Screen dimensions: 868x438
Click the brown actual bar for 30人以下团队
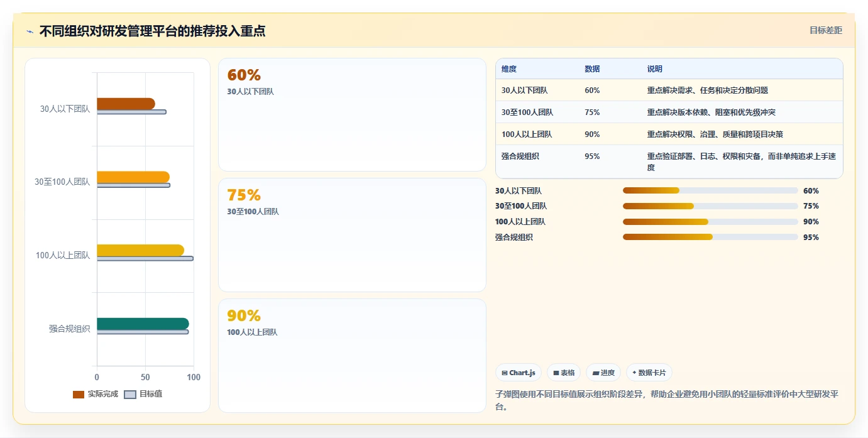pos(126,104)
